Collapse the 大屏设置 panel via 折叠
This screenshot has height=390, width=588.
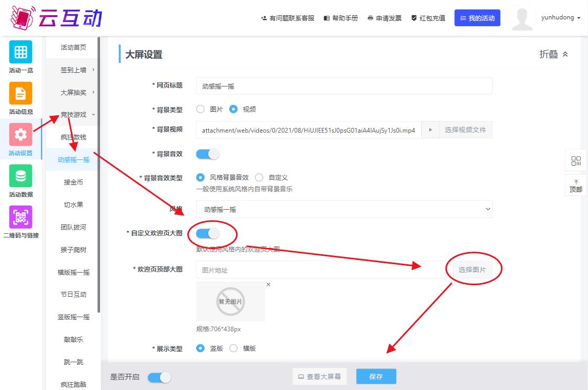[553, 55]
